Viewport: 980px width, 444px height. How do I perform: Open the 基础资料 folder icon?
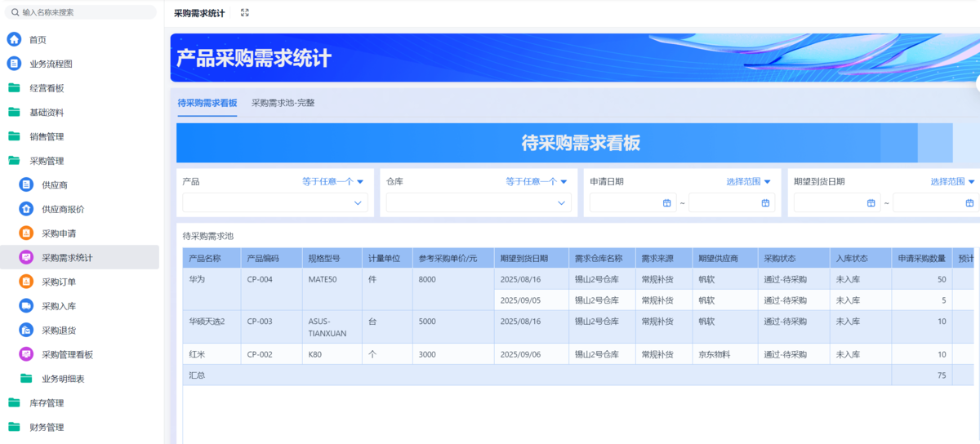(x=14, y=112)
